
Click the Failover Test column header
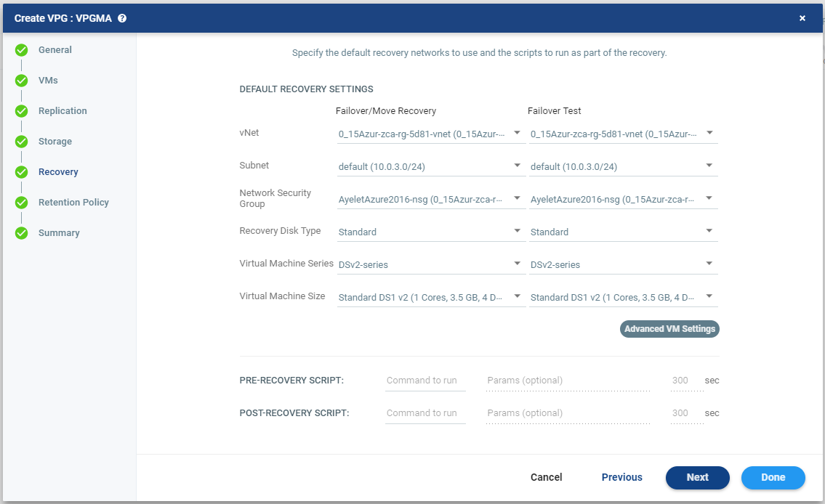(554, 111)
